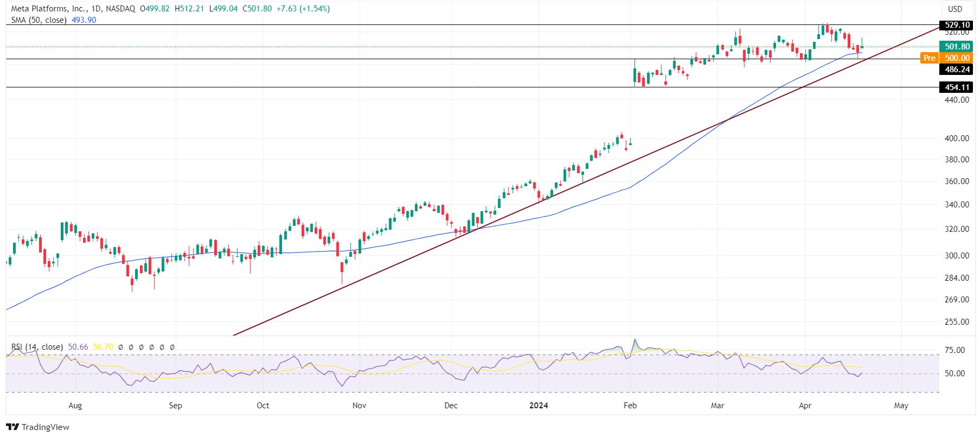This screenshot has width=980, height=436.
Task: Click the 380.00 price axis label
Action: 957,160
